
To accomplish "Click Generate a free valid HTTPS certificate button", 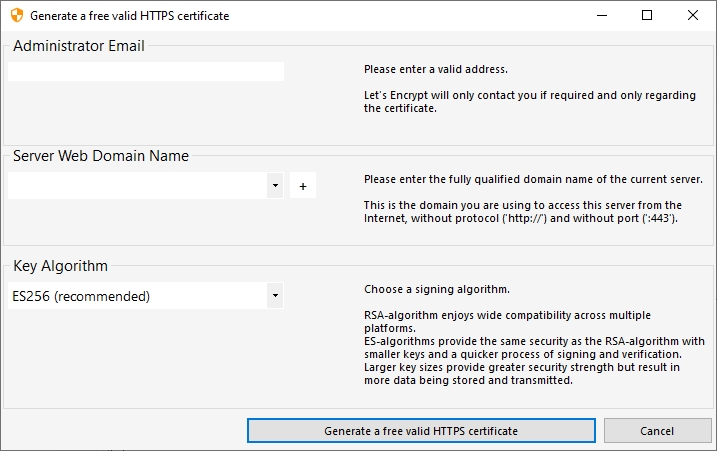I will pyautogui.click(x=421, y=431).
